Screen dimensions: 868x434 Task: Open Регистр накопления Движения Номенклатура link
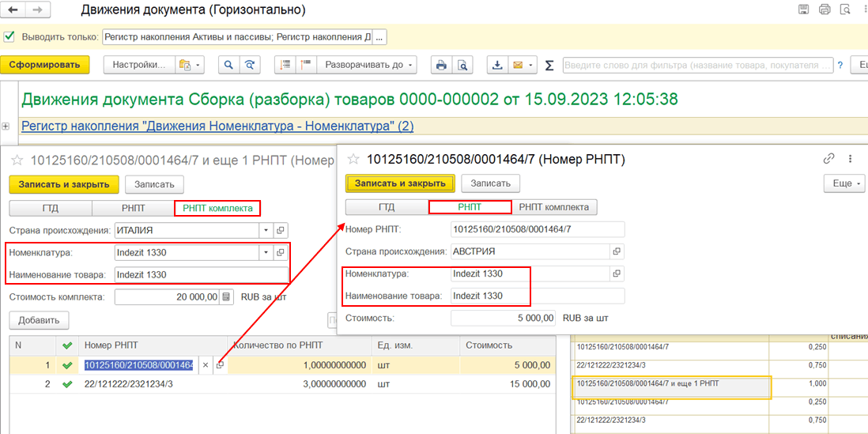click(x=217, y=126)
